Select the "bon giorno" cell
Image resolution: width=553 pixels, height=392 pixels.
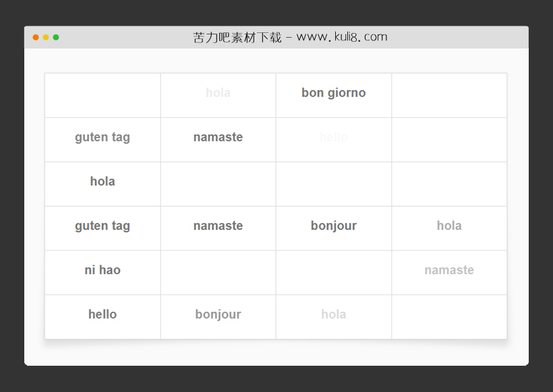[333, 93]
